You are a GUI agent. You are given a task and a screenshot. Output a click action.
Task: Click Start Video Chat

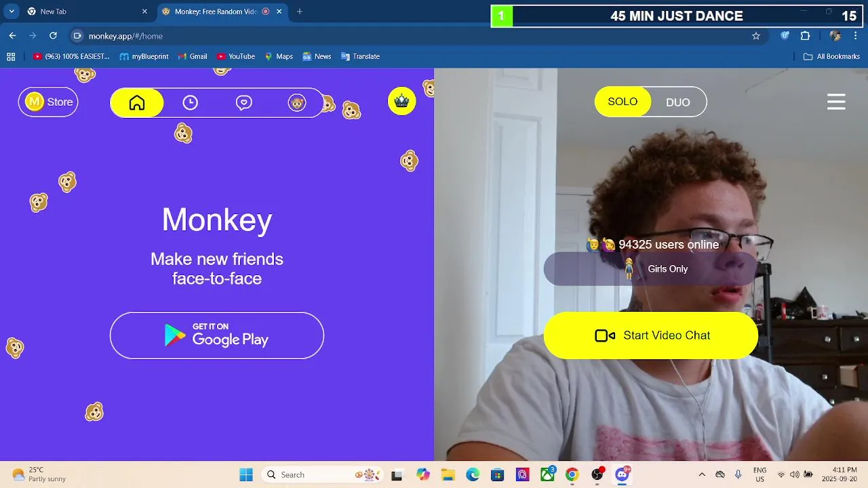point(651,335)
